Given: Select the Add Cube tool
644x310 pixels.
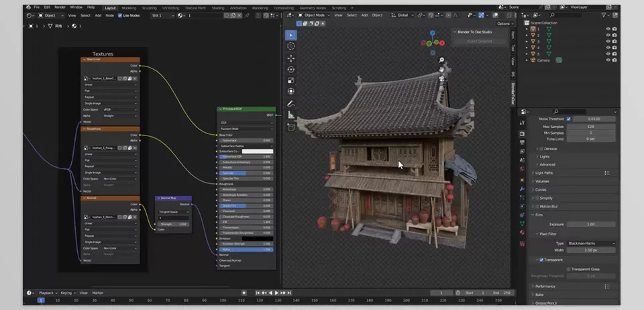Looking at the screenshot, I should pyautogui.click(x=290, y=127).
